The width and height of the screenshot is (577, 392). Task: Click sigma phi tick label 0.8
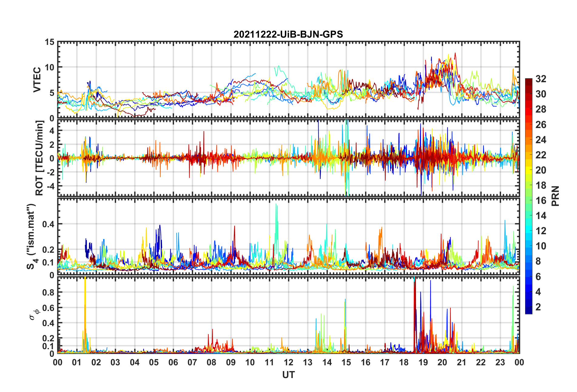coord(48,292)
